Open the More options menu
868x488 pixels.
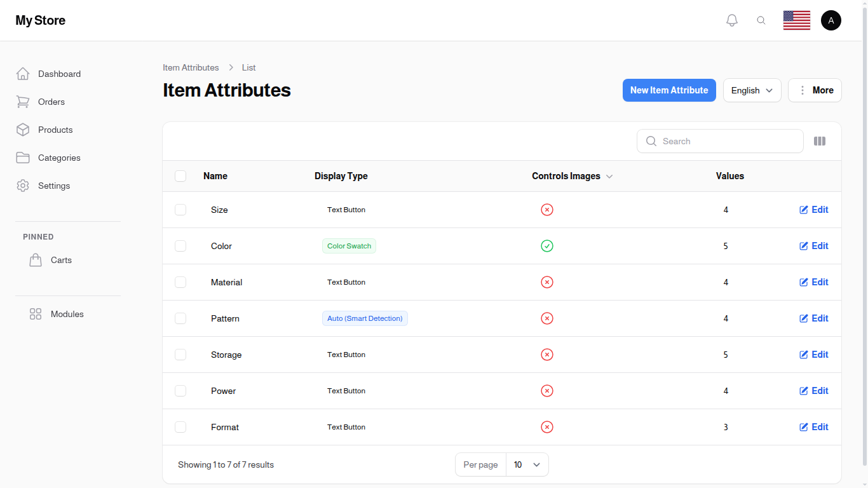815,90
